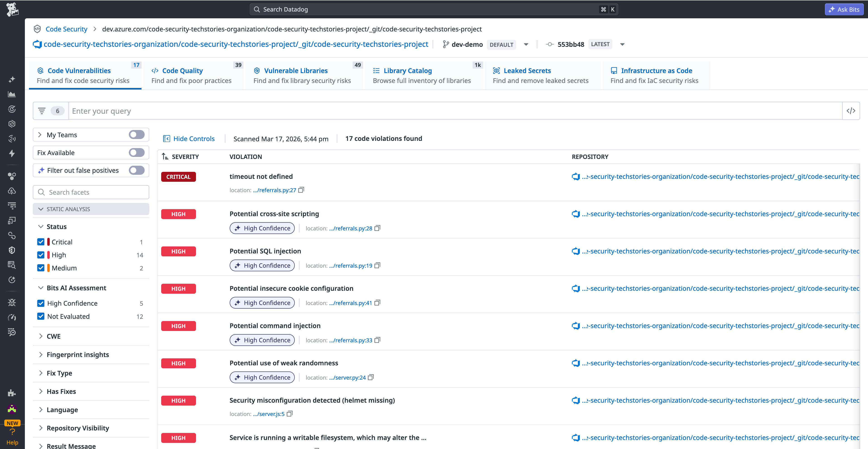Click the Code Security breadcrumb link
The width and height of the screenshot is (868, 449).
66,29
